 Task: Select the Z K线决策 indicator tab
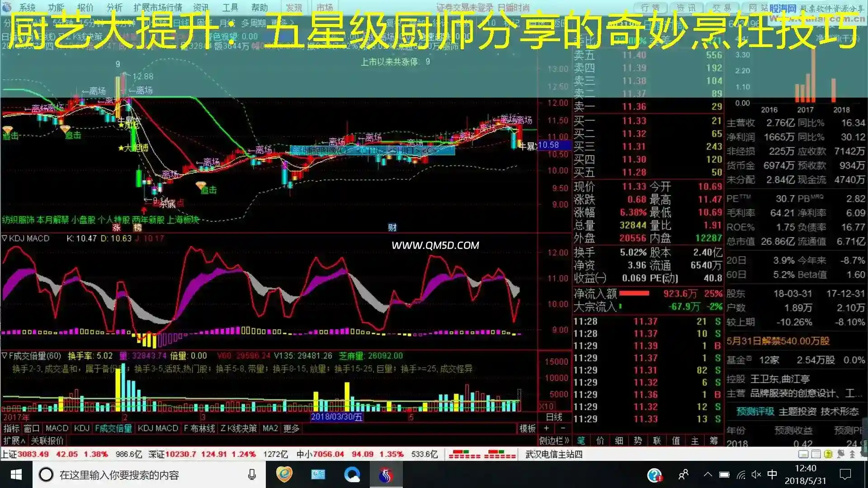(x=239, y=428)
